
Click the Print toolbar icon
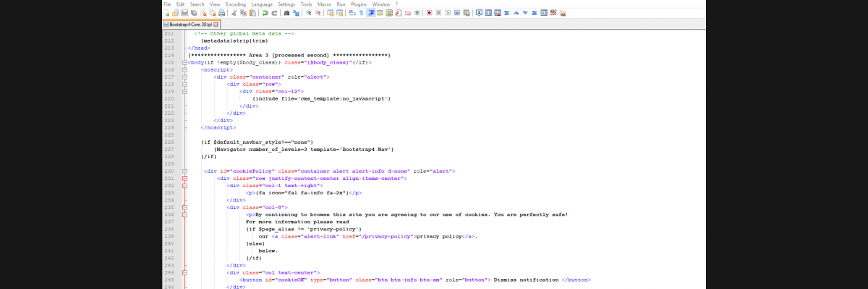221,13
